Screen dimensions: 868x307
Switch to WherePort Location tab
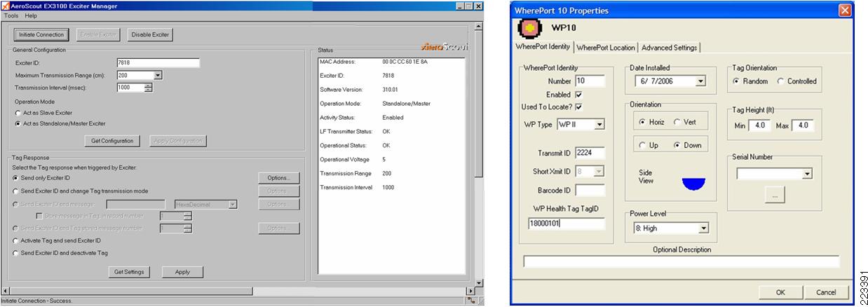(606, 48)
